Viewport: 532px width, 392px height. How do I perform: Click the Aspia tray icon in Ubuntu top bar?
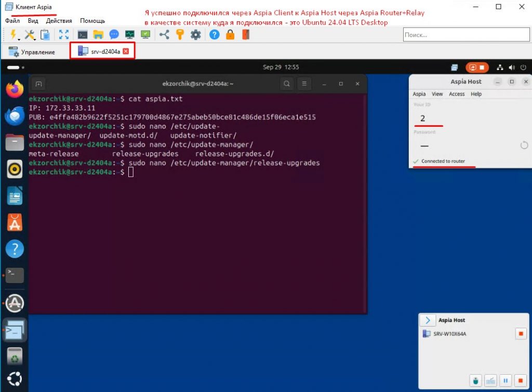pyautogui.click(x=454, y=67)
